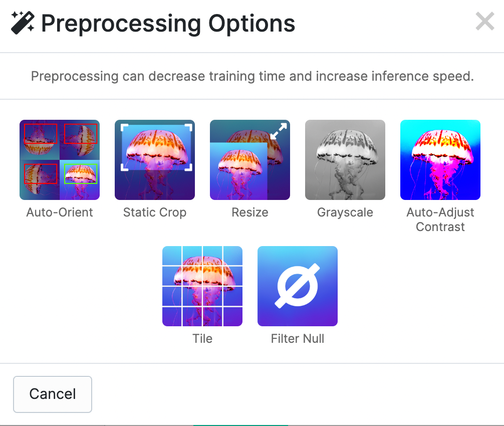Click the green-boxed jellyfish in Auto-Orient
This screenshot has height=426, width=504.
pyautogui.click(x=80, y=174)
